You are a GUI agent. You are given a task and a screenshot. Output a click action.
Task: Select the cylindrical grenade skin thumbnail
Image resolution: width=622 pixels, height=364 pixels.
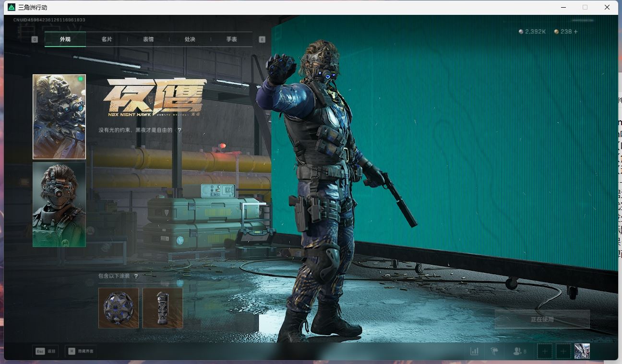[x=163, y=308]
